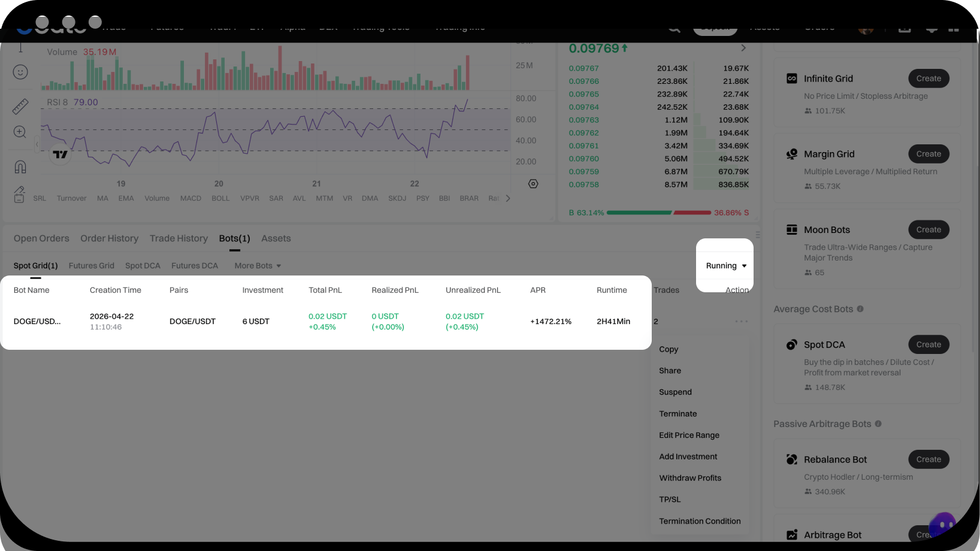Viewport: 980px width, 551px height.
Task: Select the magnet snap tool
Action: pyautogui.click(x=20, y=166)
